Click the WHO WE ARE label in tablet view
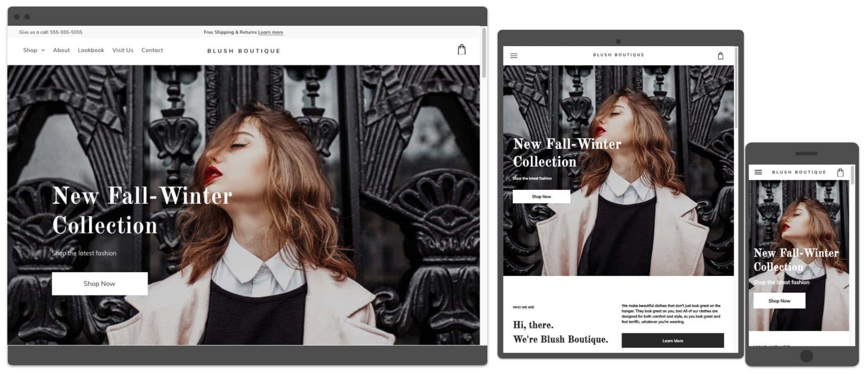 tap(524, 308)
